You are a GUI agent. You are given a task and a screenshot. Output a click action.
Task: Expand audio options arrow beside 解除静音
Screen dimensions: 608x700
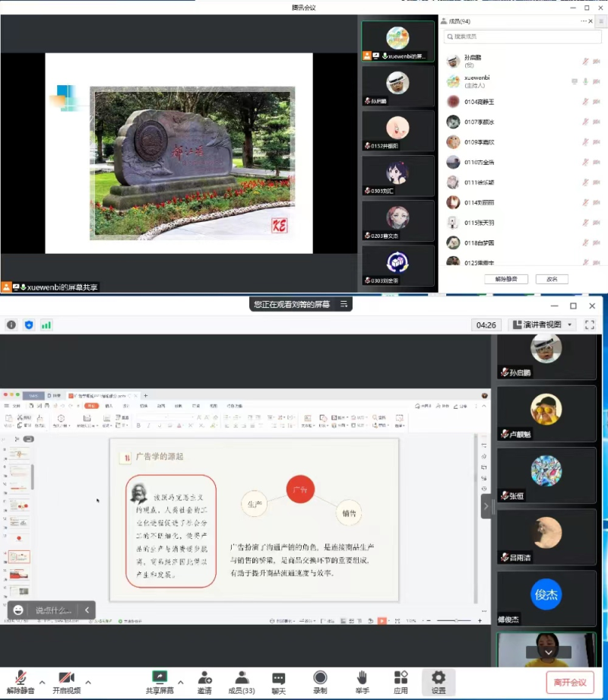tap(42, 682)
